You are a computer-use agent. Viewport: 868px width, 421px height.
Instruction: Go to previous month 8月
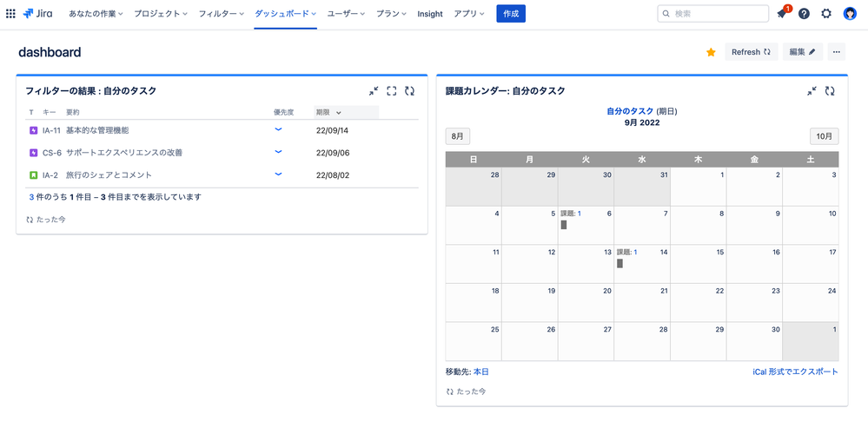(458, 136)
